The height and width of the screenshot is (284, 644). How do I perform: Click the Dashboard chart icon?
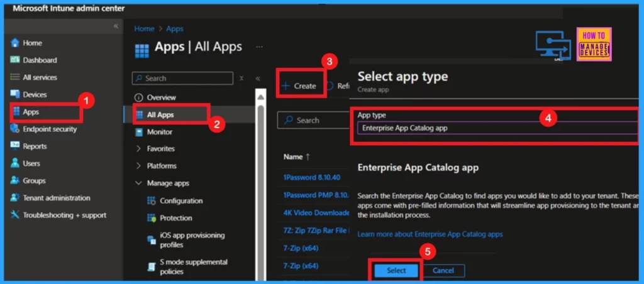click(15, 60)
